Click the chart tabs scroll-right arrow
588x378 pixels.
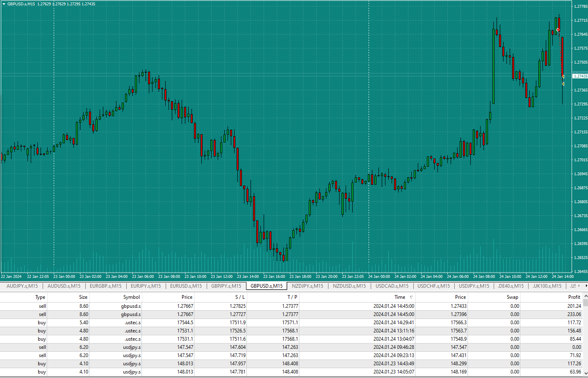(586, 286)
